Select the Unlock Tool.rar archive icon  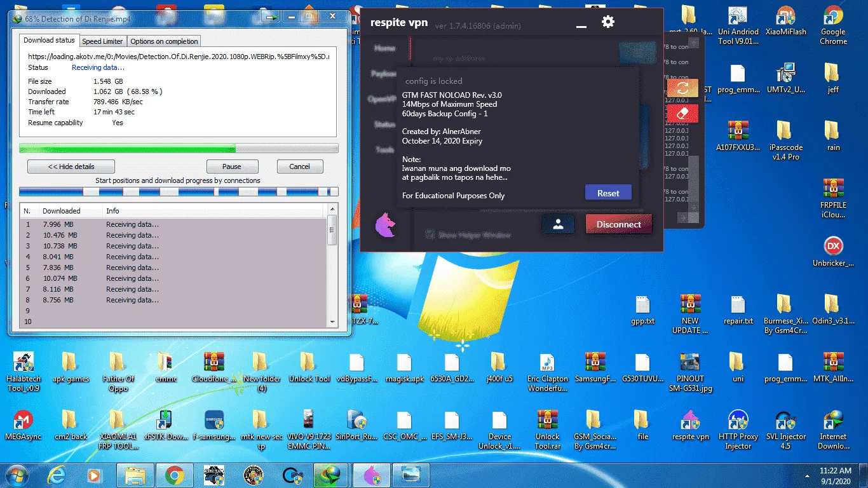coord(547,430)
